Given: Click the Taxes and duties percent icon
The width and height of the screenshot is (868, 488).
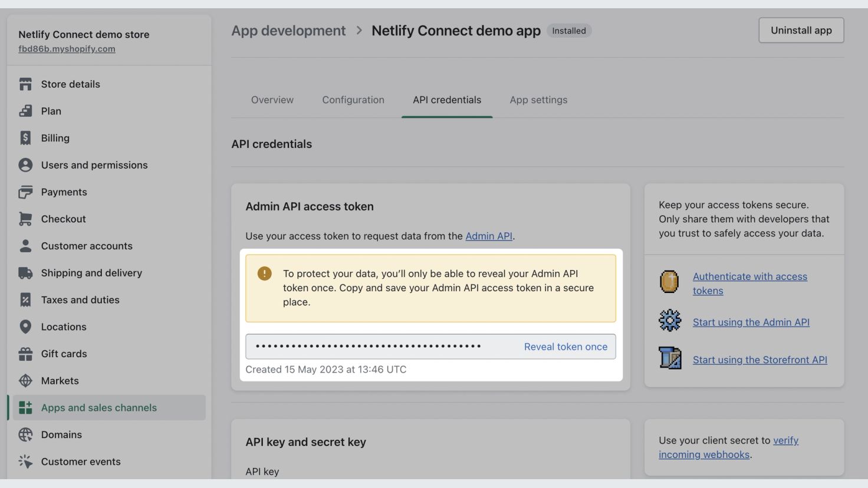Looking at the screenshot, I should point(25,300).
